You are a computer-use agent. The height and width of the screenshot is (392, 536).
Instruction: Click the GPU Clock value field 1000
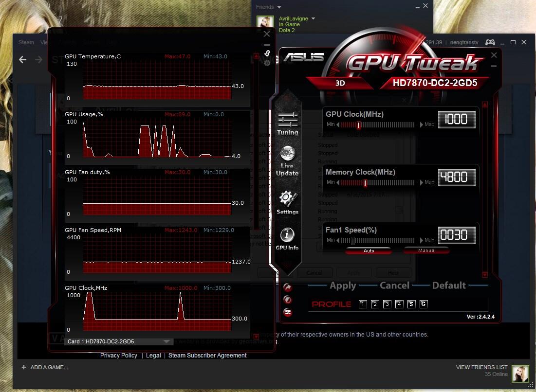click(457, 119)
